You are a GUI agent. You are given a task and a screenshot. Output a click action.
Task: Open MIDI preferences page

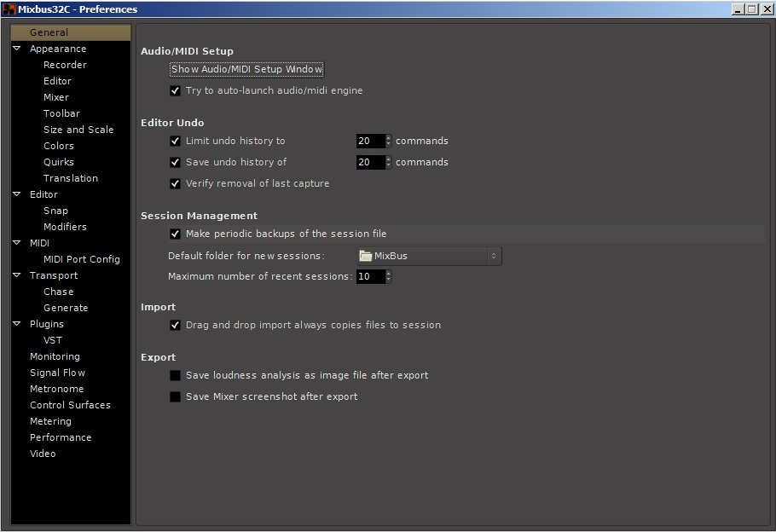(x=39, y=243)
